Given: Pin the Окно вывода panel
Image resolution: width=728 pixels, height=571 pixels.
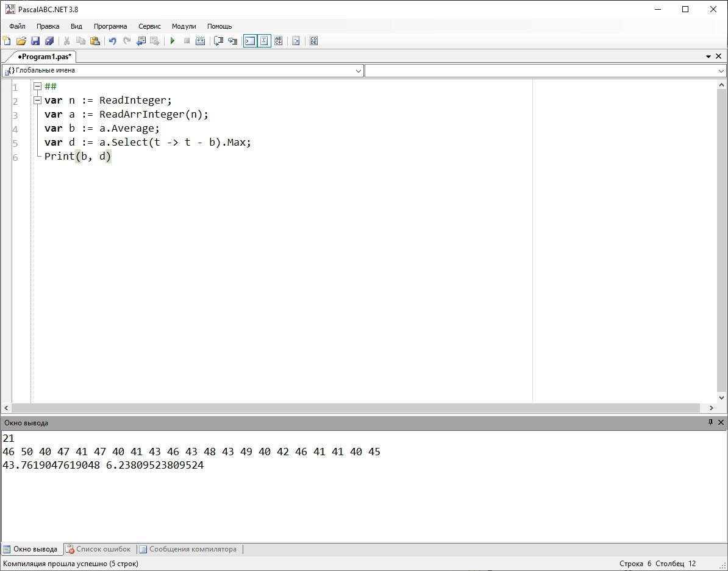Looking at the screenshot, I should click(710, 422).
